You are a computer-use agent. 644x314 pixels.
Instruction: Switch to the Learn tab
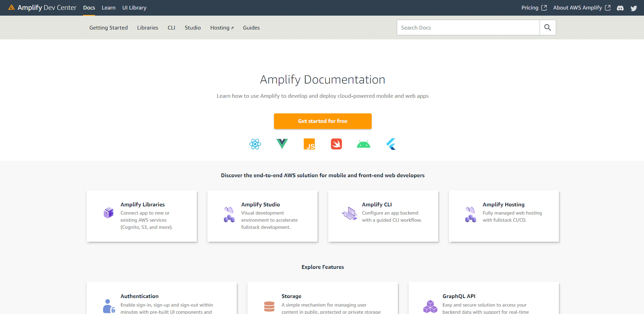tap(109, 8)
